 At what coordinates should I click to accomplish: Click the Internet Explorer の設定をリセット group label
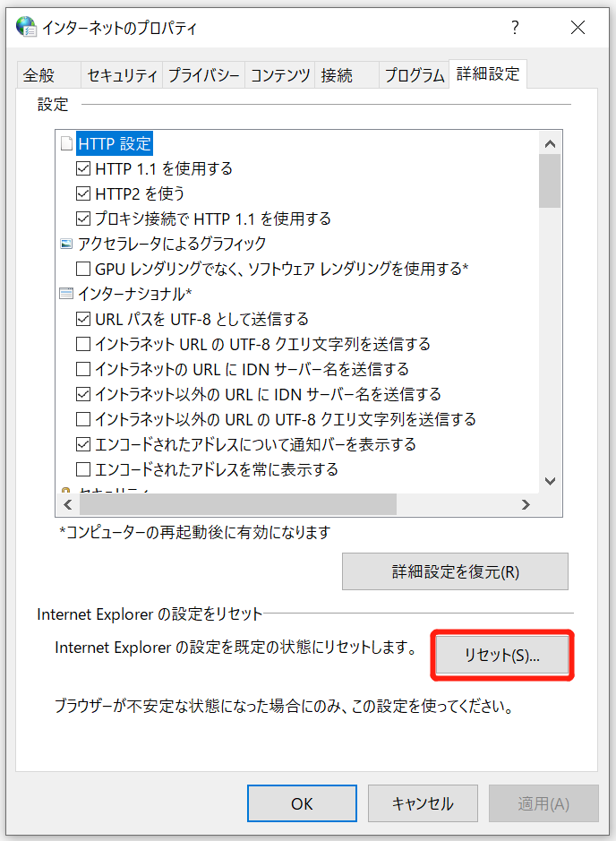pyautogui.click(x=150, y=614)
